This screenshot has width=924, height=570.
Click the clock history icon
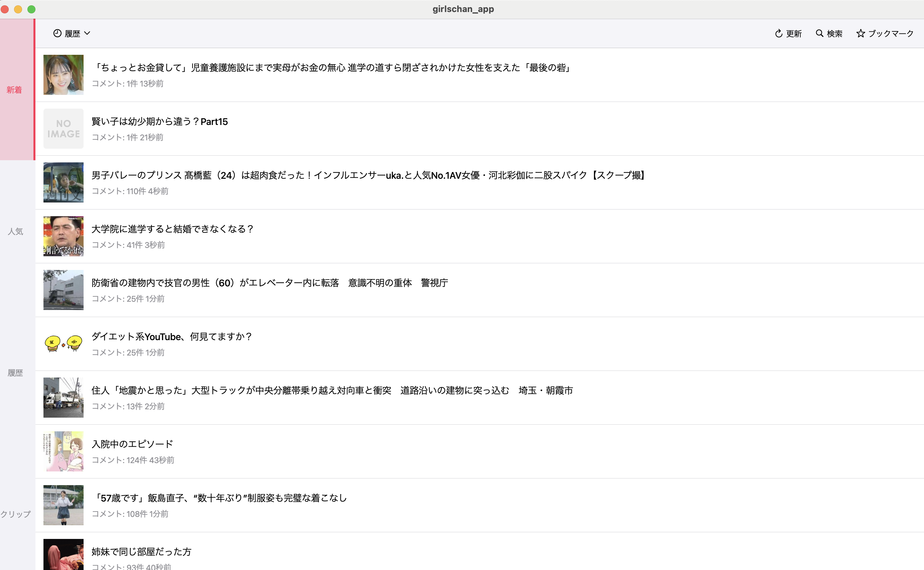[57, 33]
